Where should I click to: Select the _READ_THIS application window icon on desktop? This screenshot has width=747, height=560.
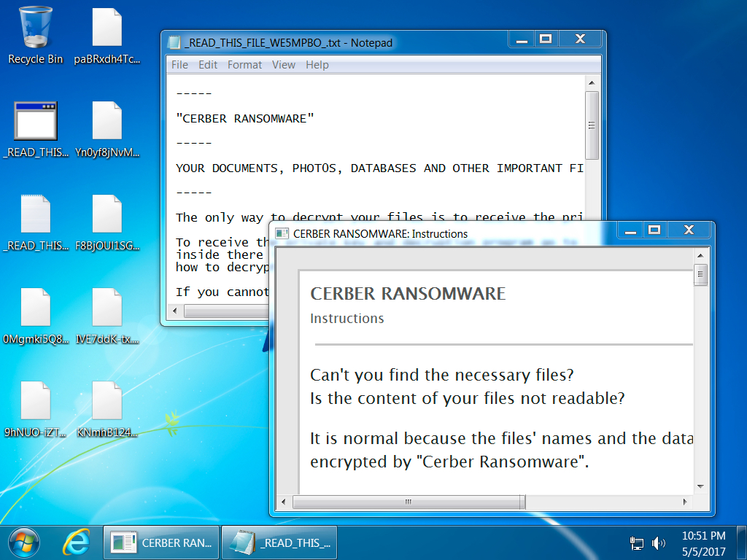pyautogui.click(x=36, y=130)
